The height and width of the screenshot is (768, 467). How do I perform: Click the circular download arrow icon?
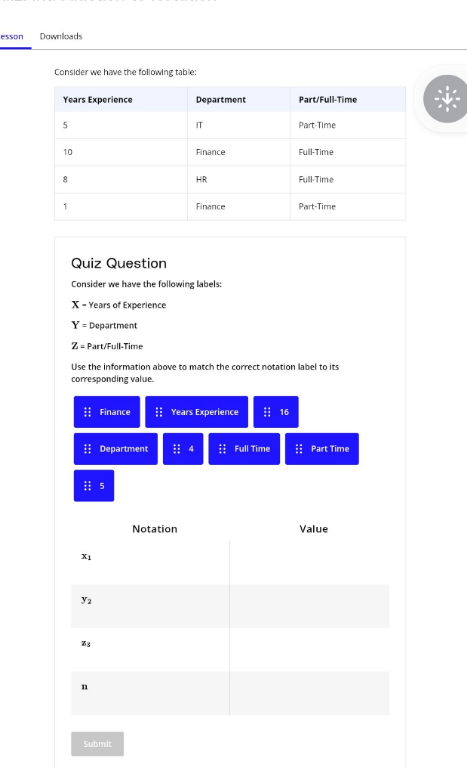tap(445, 99)
